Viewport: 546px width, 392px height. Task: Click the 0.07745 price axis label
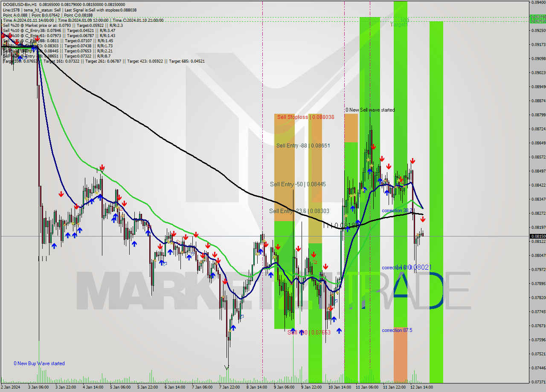click(x=537, y=311)
